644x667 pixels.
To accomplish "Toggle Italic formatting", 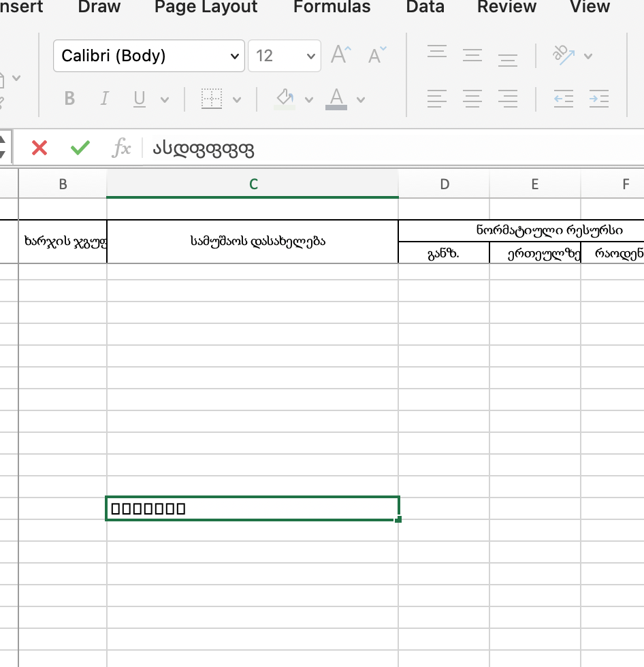I will (104, 99).
